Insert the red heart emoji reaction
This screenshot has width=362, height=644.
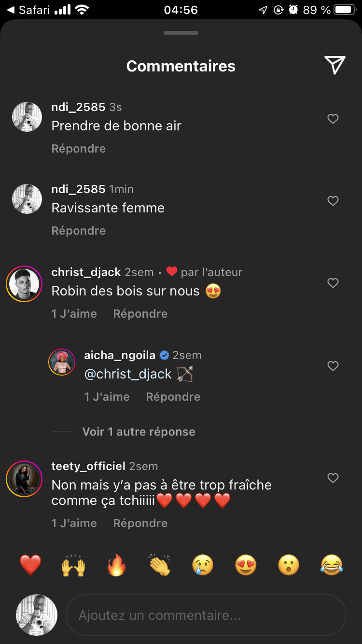pos(30,565)
